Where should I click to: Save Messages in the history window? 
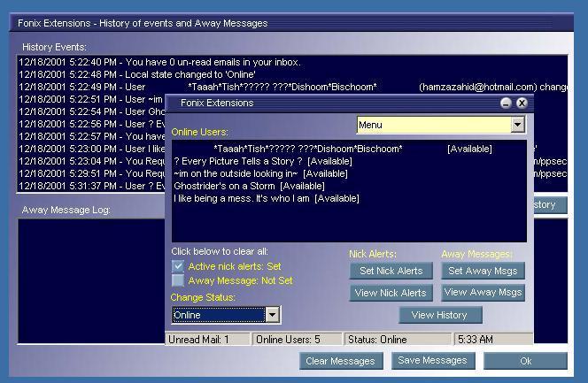pos(433,361)
